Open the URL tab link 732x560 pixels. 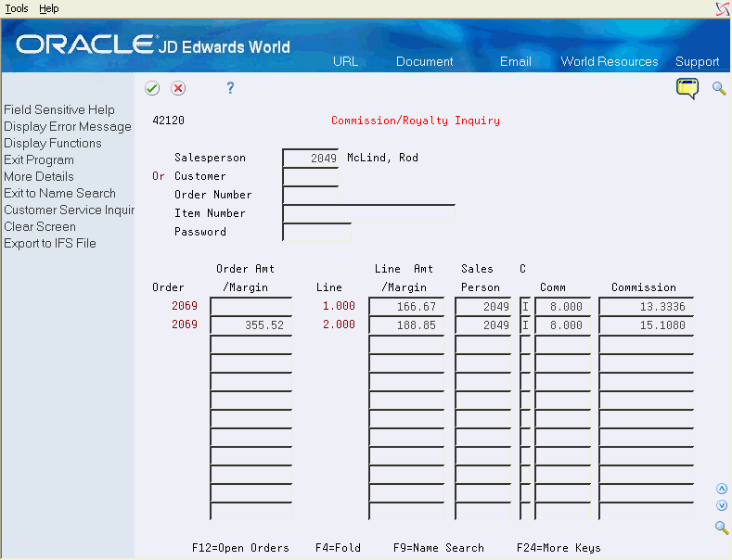coord(345,61)
